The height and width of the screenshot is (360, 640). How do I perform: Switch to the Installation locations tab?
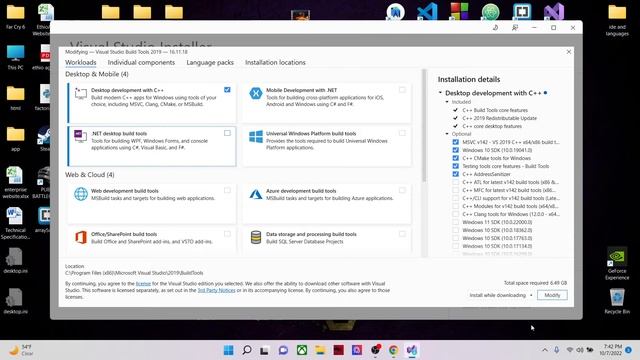[276, 62]
